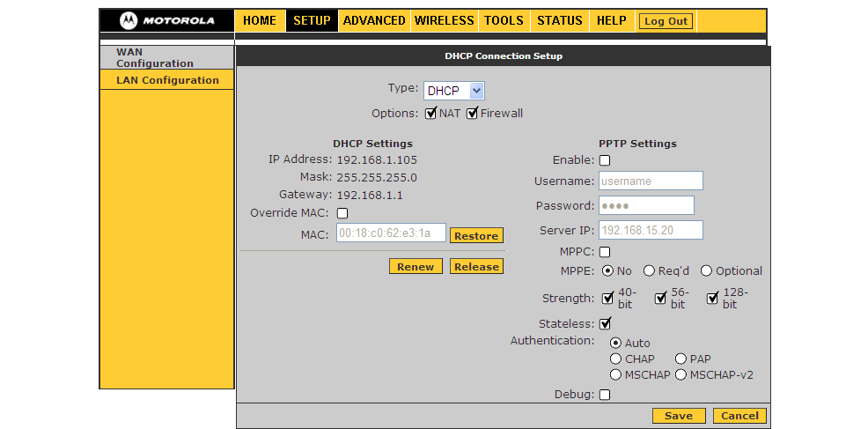Save the DHCP connection settings
Image resolution: width=868 pixels, height=429 pixels.
click(678, 416)
